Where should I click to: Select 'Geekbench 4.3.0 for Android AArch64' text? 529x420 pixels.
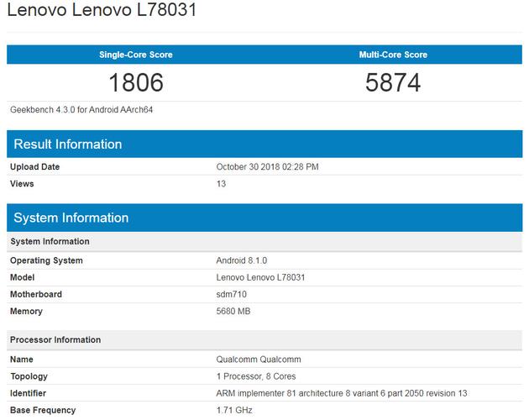click(x=81, y=110)
